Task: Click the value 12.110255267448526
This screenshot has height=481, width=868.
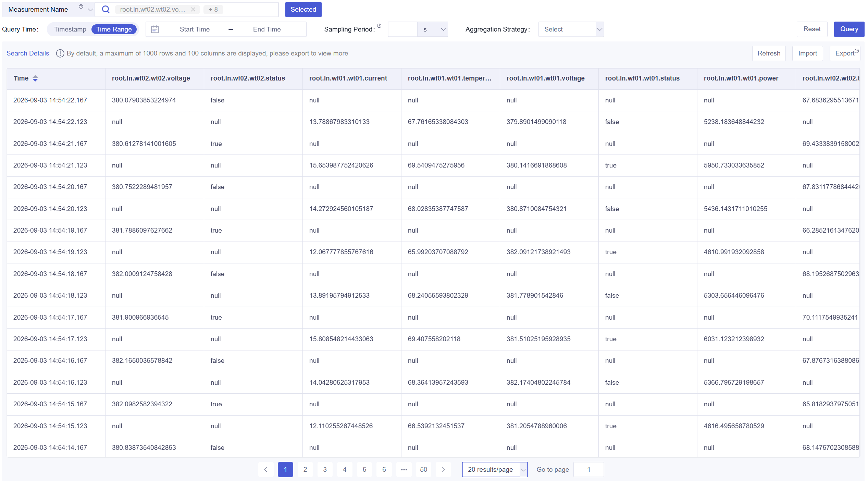Action: tap(341, 426)
